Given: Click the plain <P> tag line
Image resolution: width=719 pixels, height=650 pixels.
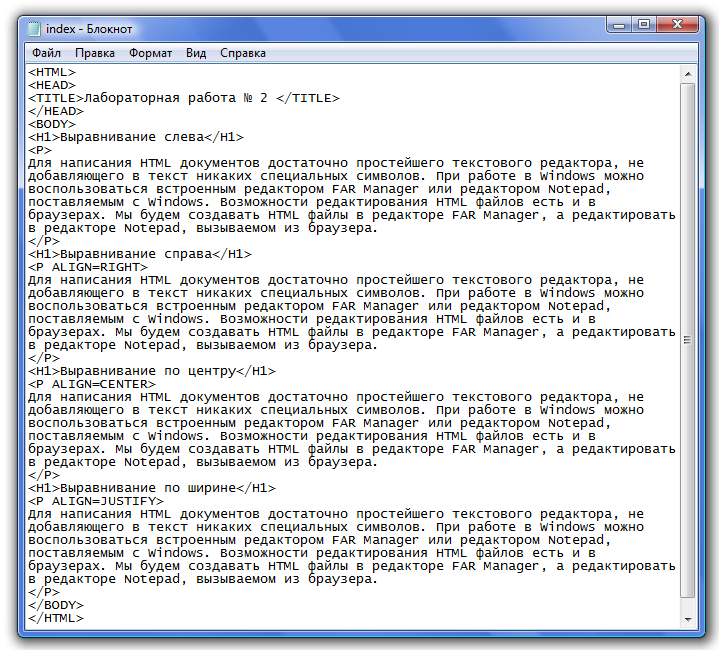Looking at the screenshot, I should [40, 150].
